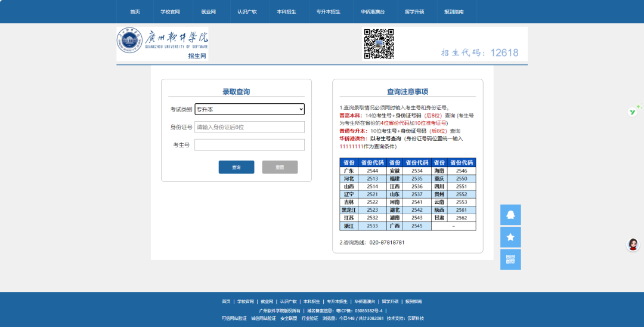Click 就业网 in top navigation
644x327 pixels.
(209, 12)
